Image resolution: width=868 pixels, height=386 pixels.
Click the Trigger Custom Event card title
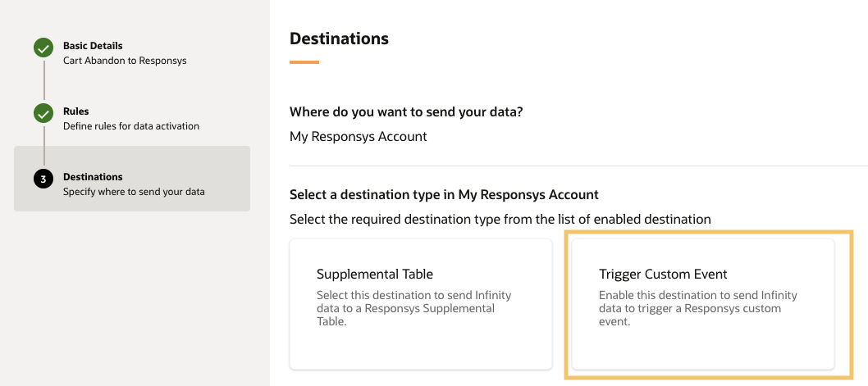pyautogui.click(x=663, y=274)
